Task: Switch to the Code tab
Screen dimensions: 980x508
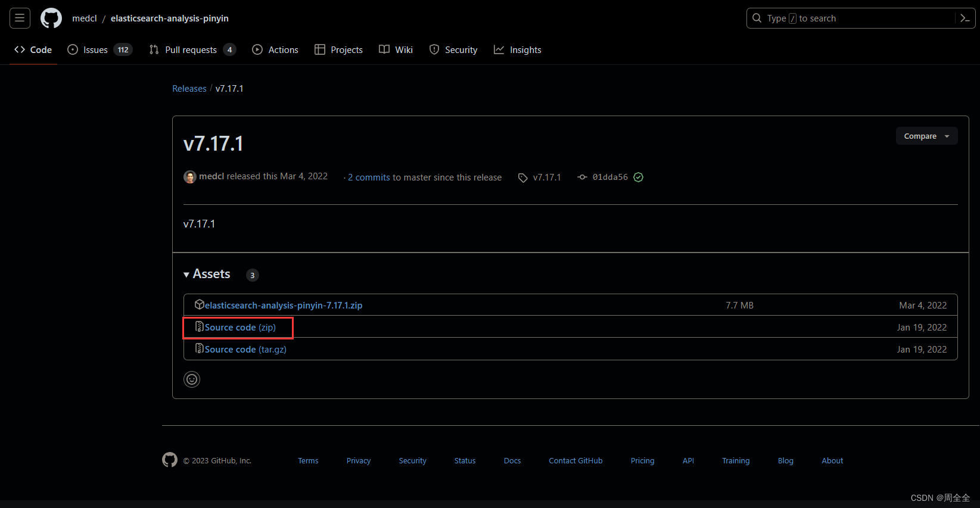Action: coord(33,50)
